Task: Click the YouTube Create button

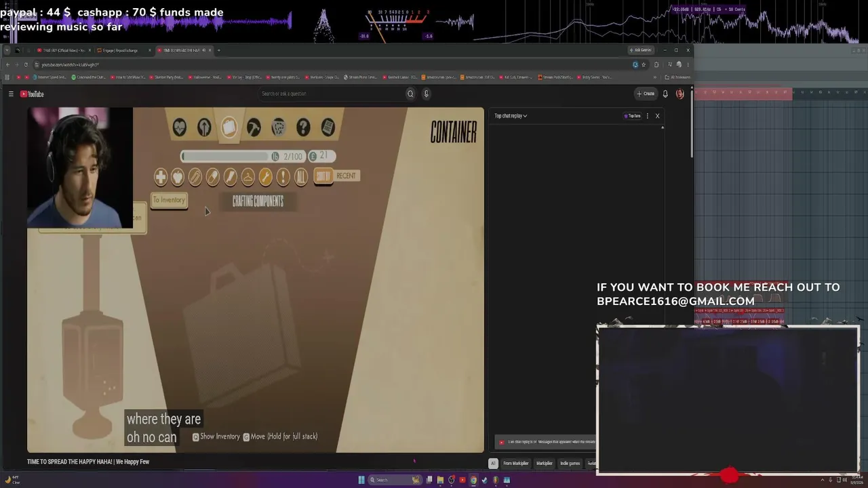Action: coord(646,94)
